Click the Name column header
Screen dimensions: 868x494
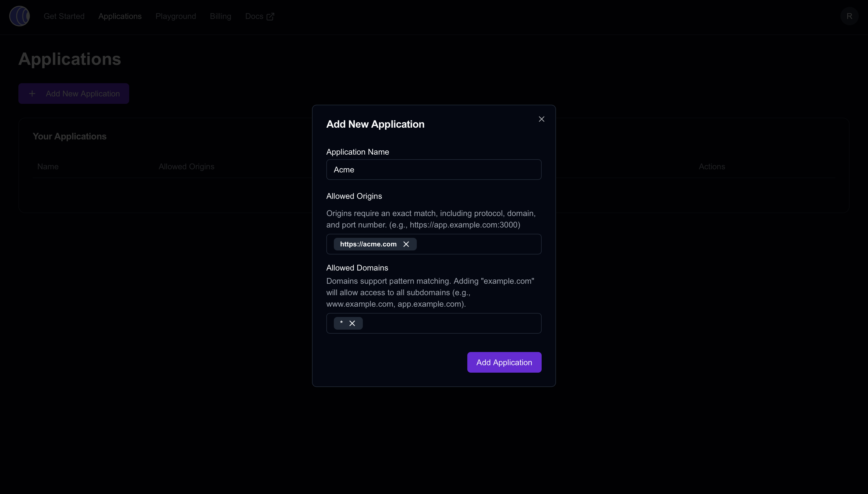pyautogui.click(x=48, y=167)
